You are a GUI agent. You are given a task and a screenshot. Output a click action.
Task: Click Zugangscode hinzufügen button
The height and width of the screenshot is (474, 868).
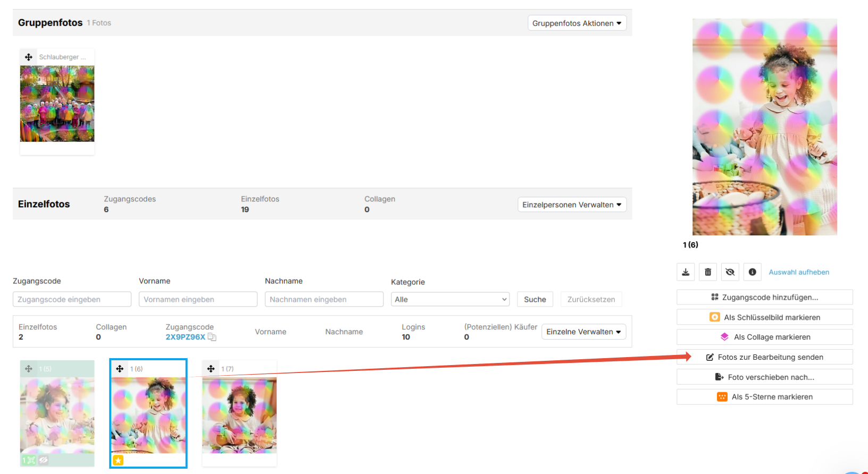765,297
